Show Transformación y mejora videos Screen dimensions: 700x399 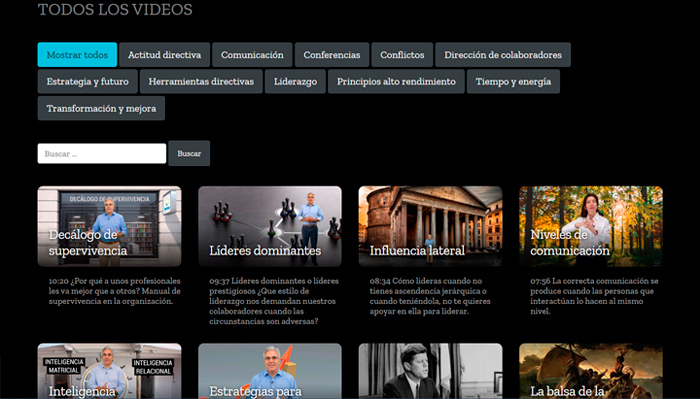coord(101,108)
